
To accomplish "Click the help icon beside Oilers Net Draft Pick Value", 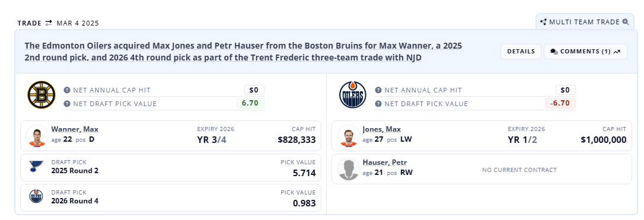I will [378, 103].
